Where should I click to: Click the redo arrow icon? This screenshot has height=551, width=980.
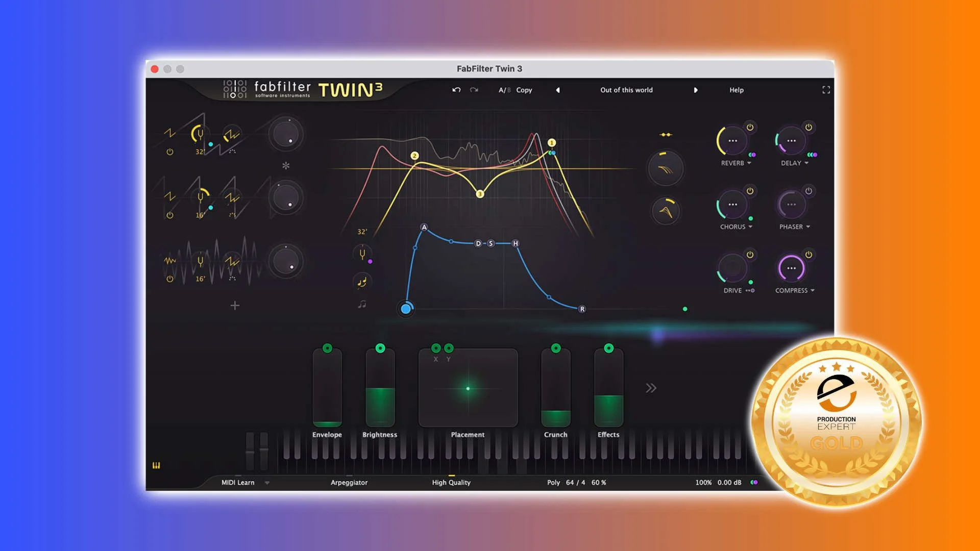pos(474,90)
